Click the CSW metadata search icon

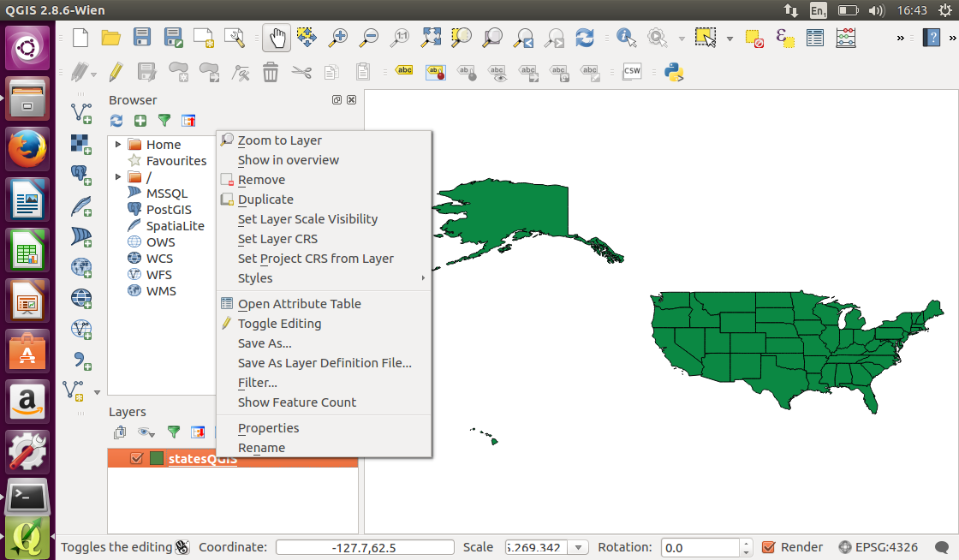[x=632, y=72]
